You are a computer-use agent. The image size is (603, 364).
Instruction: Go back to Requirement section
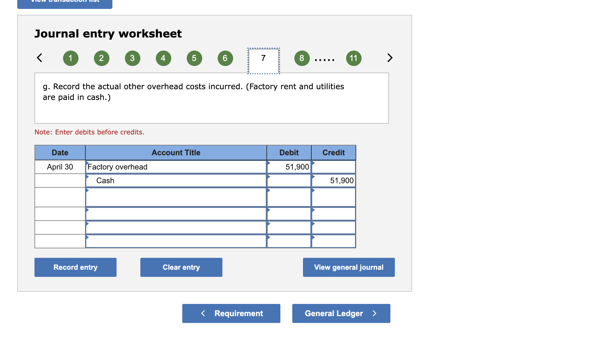click(231, 313)
